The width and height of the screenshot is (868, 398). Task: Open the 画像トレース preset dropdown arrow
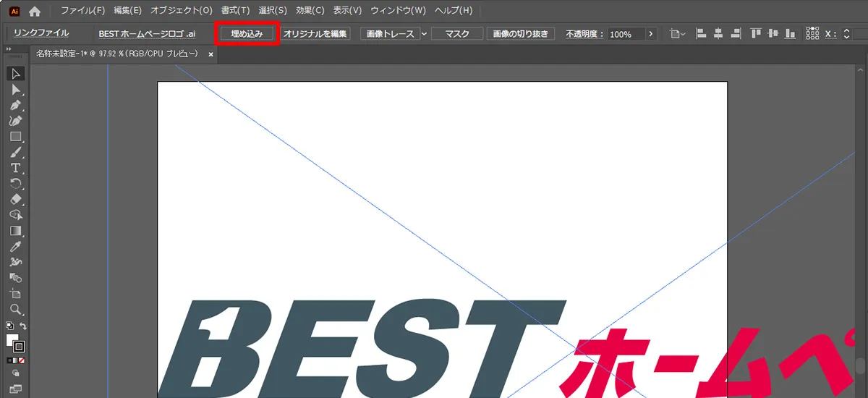(x=424, y=34)
